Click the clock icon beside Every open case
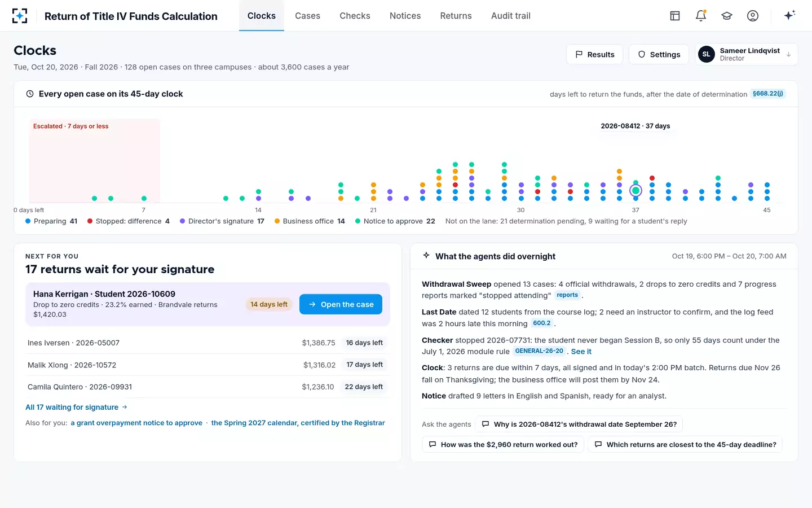 tap(30, 94)
